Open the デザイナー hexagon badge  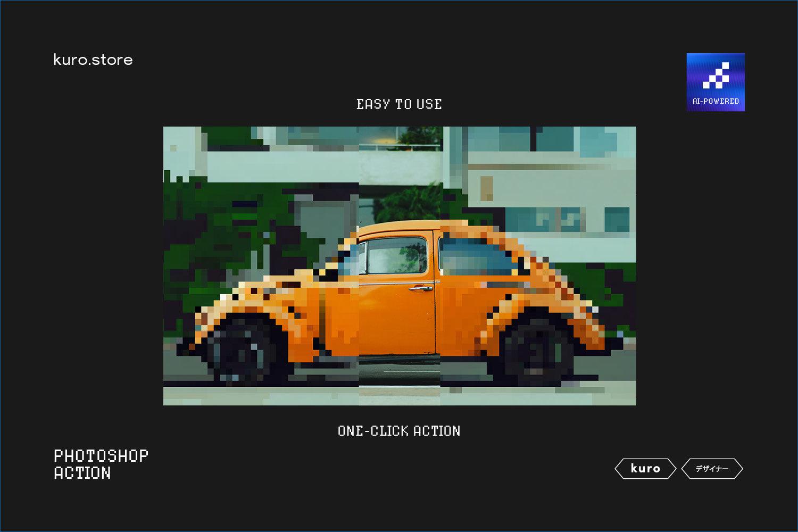point(713,468)
